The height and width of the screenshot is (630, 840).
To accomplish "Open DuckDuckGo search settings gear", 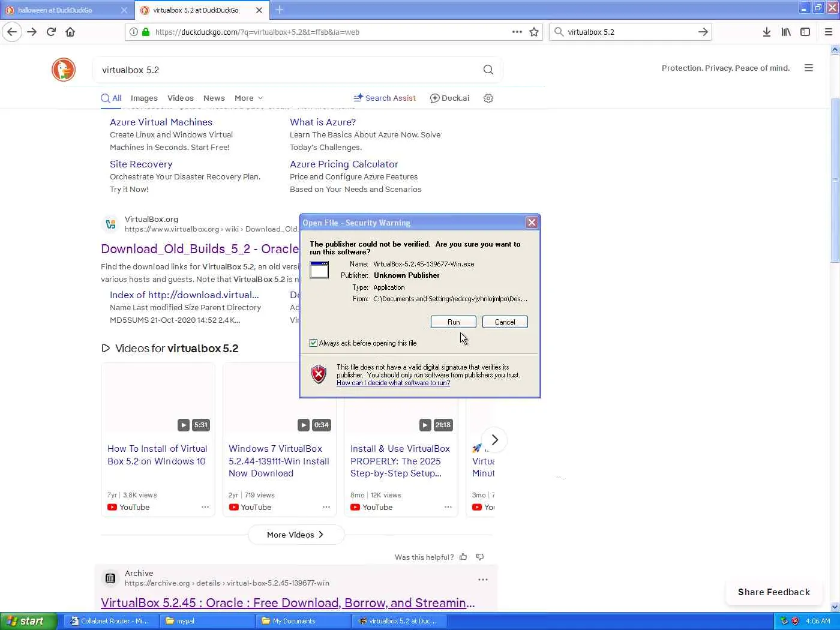I will pos(488,98).
